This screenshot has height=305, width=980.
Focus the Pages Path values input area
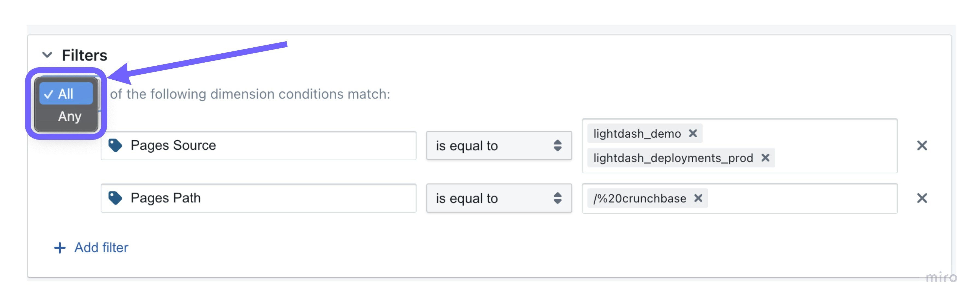coord(799,198)
